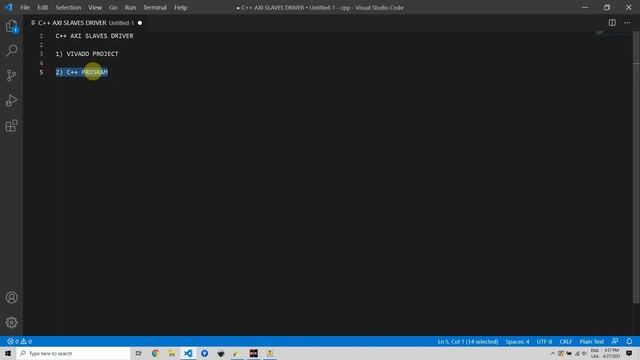Click line number 1 in the gutter
640x360 pixels.
pyautogui.click(x=41, y=36)
